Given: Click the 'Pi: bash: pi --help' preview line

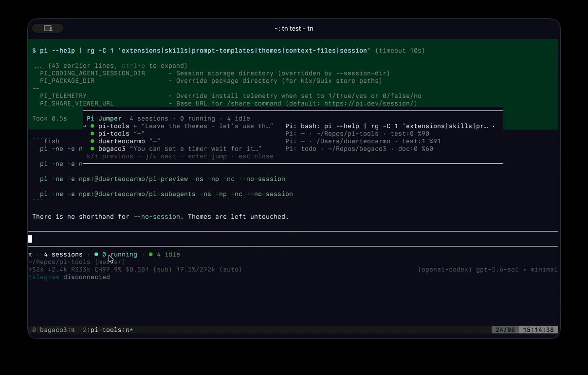Looking at the screenshot, I should [x=390, y=126].
